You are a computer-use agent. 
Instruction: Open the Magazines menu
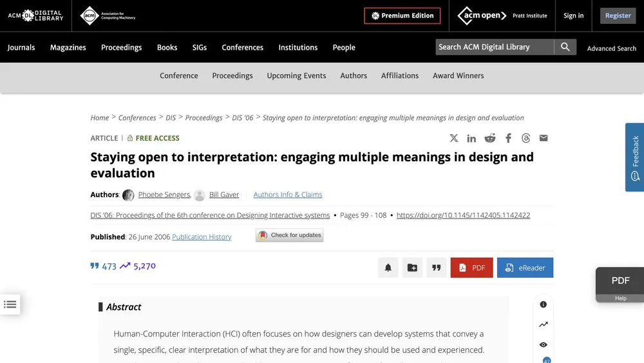pos(68,47)
